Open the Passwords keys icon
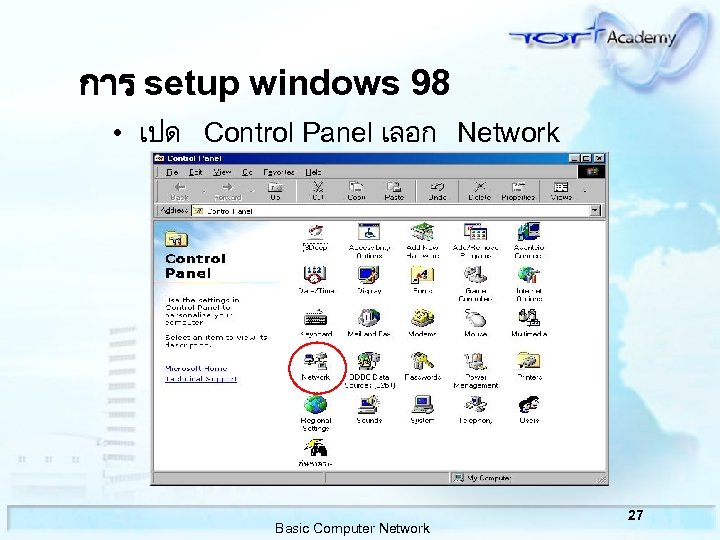This screenshot has width=720, height=540. tap(422, 366)
